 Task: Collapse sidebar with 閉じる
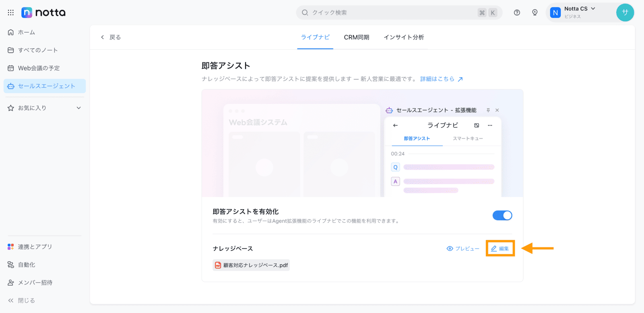(22, 301)
